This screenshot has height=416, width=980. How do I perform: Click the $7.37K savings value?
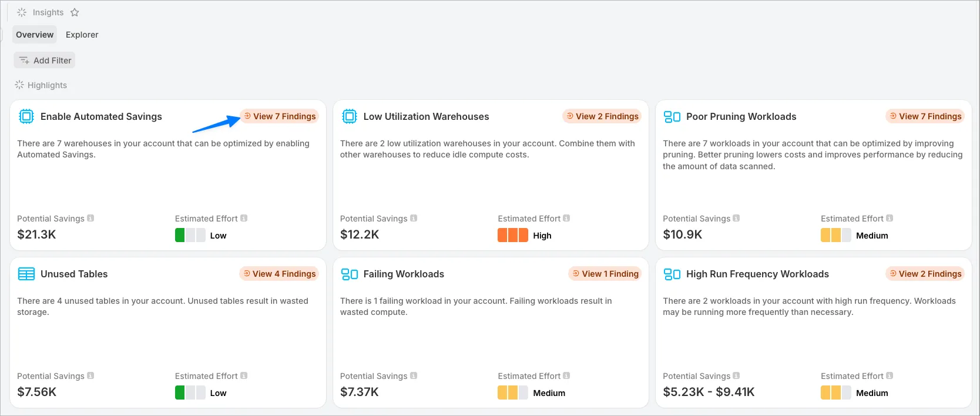pos(360,392)
